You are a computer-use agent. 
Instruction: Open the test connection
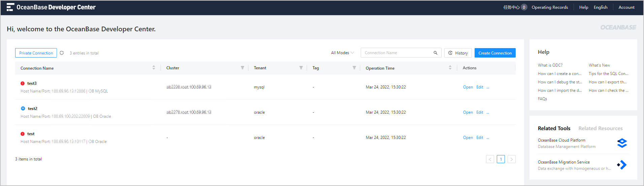(x=468, y=138)
